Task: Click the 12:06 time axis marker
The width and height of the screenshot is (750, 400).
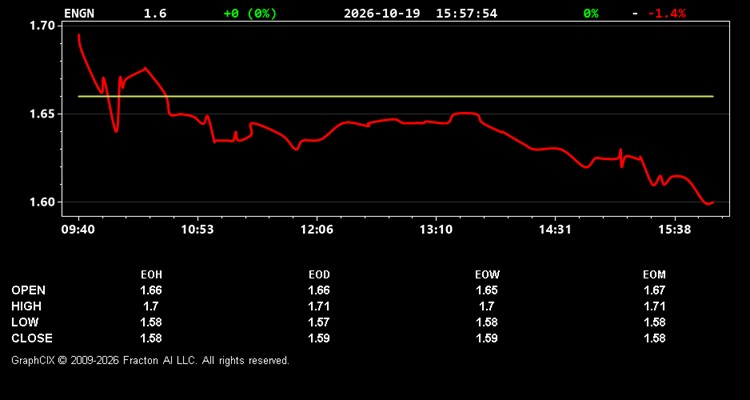Action: 317,229
